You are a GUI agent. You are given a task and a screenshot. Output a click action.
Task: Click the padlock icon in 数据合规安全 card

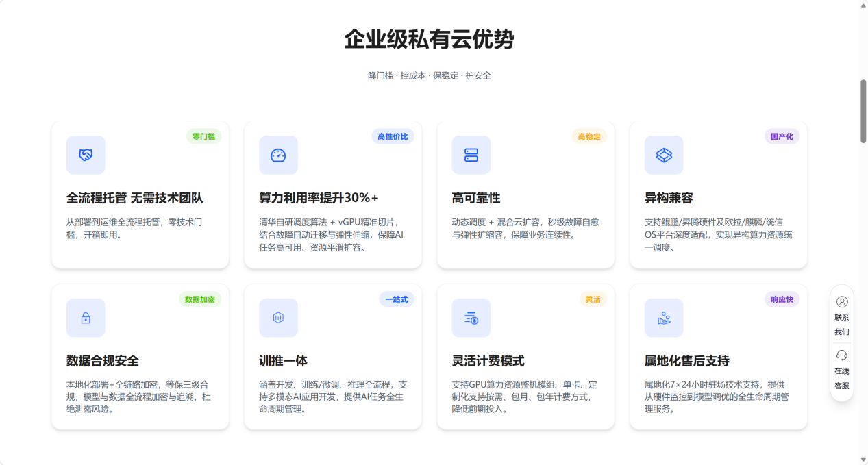86,318
